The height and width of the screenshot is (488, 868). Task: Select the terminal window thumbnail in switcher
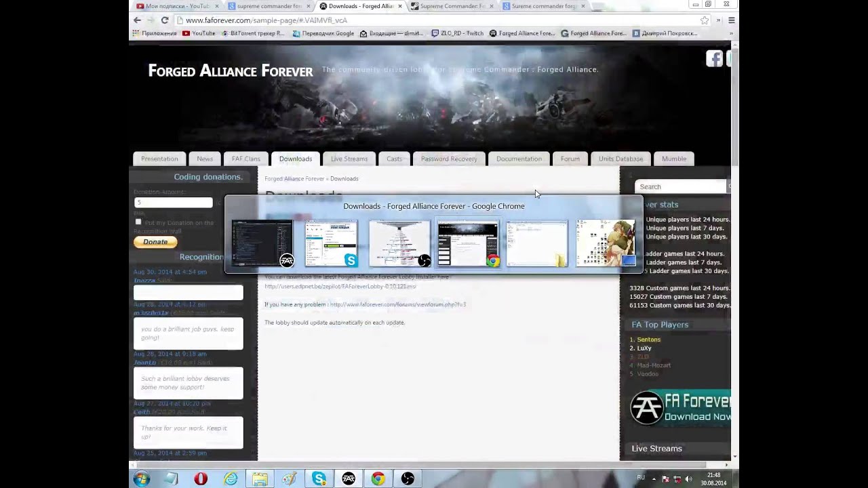coord(262,243)
